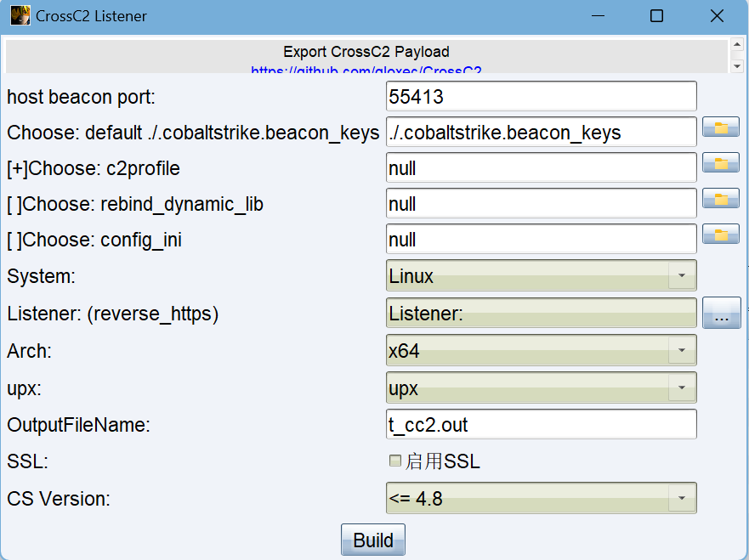Click the CS Version label

coord(59,499)
